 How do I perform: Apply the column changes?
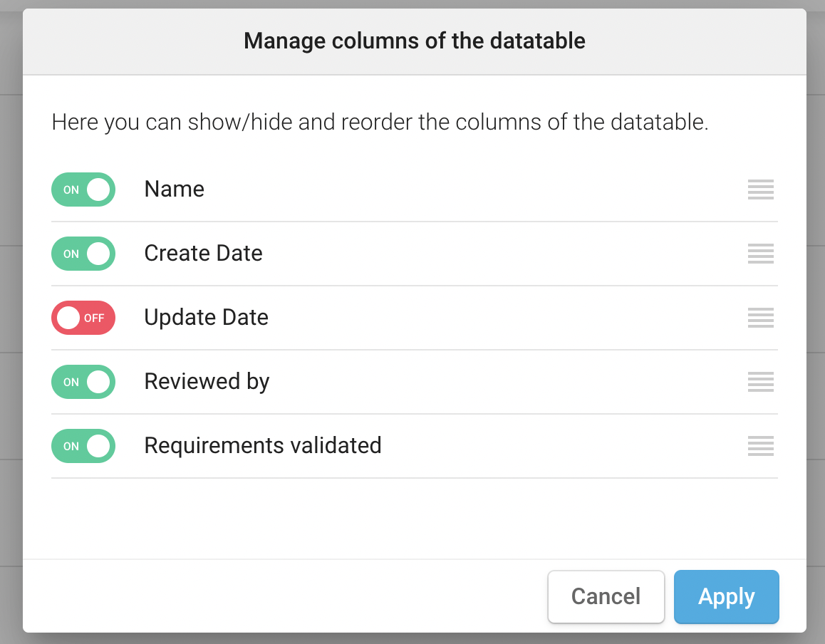726,596
